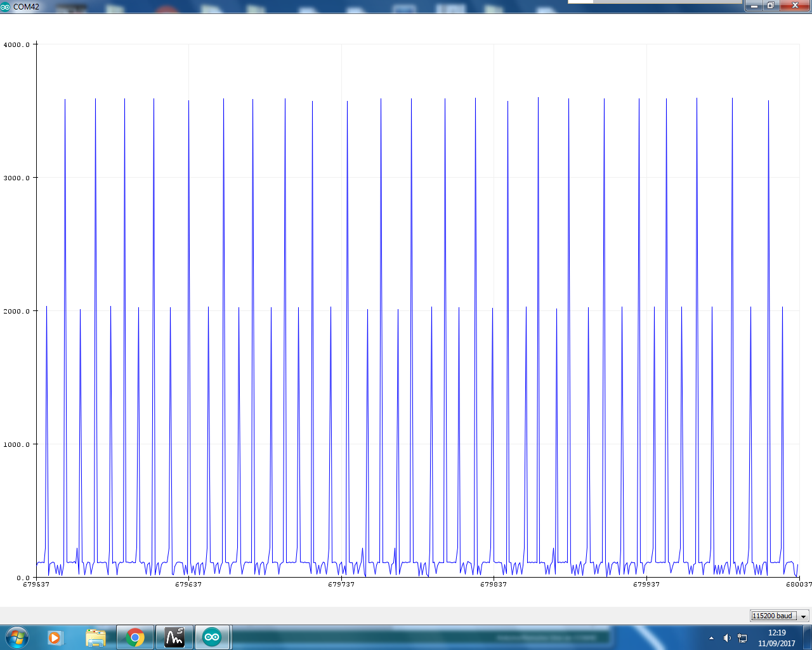Screen dimensions: 812x650
Task: Click the 679537 x-axis label
Action: pyautogui.click(x=36, y=585)
